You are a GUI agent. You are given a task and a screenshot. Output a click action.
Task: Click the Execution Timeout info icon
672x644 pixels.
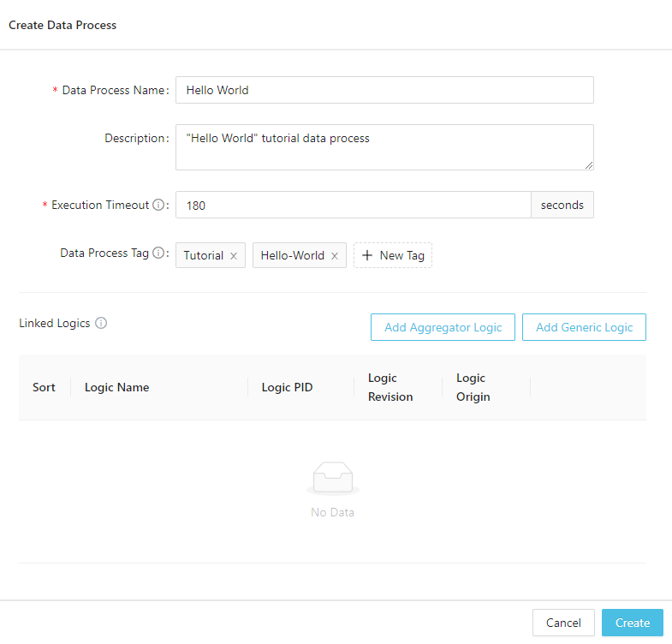(158, 206)
